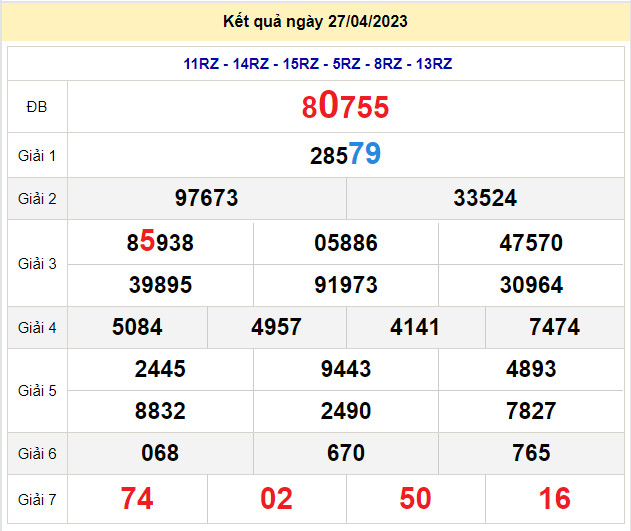Select the number 47570
The width and height of the screenshot is (631, 531).
click(531, 243)
